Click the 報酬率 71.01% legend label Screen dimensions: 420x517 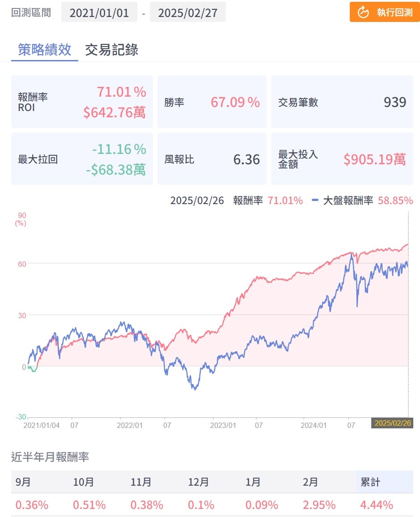tap(267, 201)
